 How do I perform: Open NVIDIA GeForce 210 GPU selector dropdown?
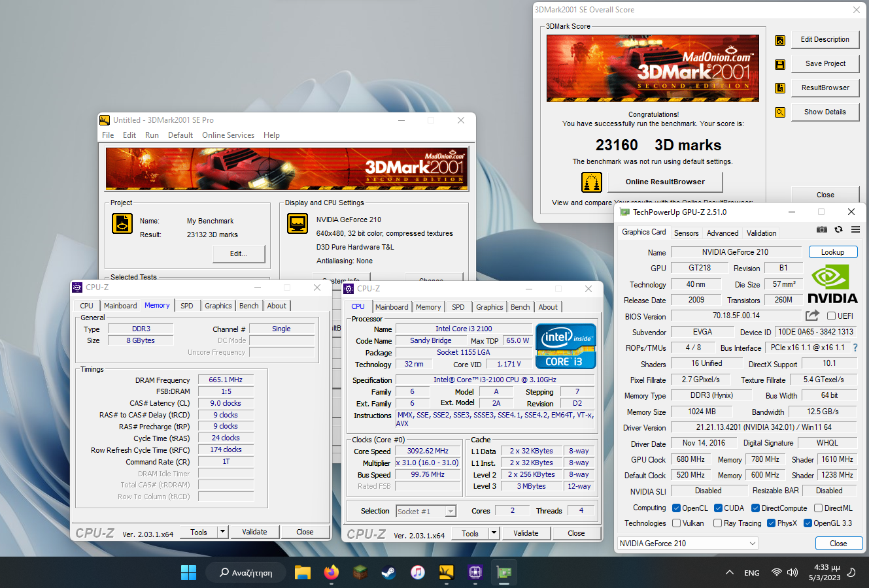click(x=687, y=543)
